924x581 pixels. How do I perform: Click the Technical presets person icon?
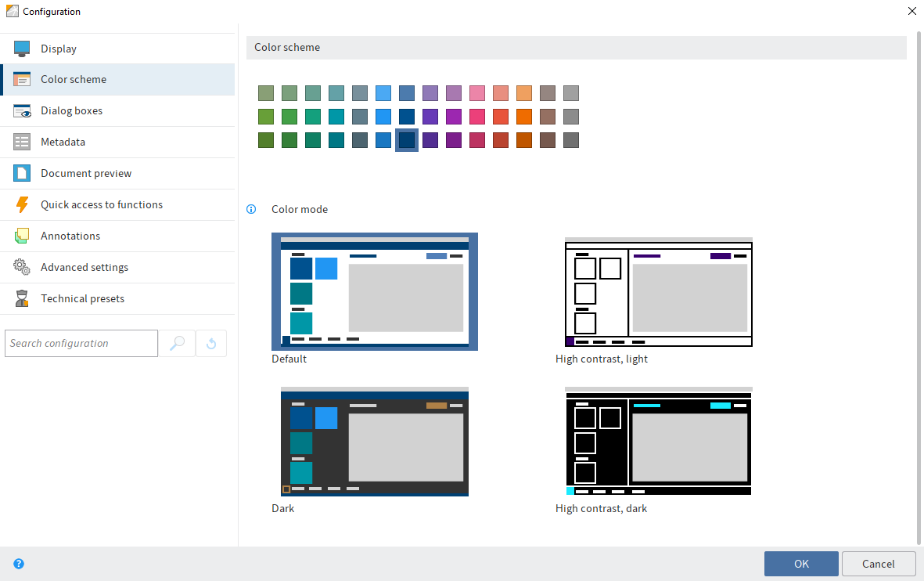pos(22,299)
